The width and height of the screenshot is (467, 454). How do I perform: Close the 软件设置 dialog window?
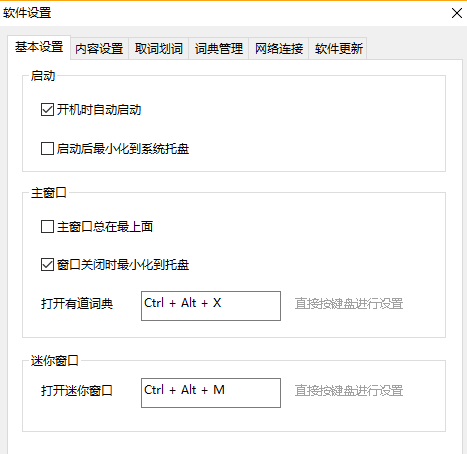pyautogui.click(x=457, y=13)
